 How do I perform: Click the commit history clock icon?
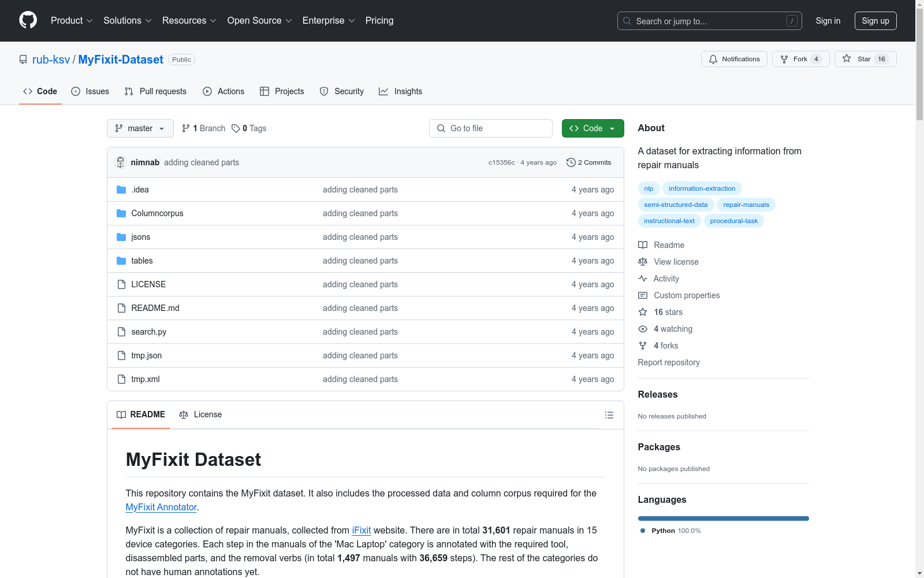pyautogui.click(x=571, y=162)
